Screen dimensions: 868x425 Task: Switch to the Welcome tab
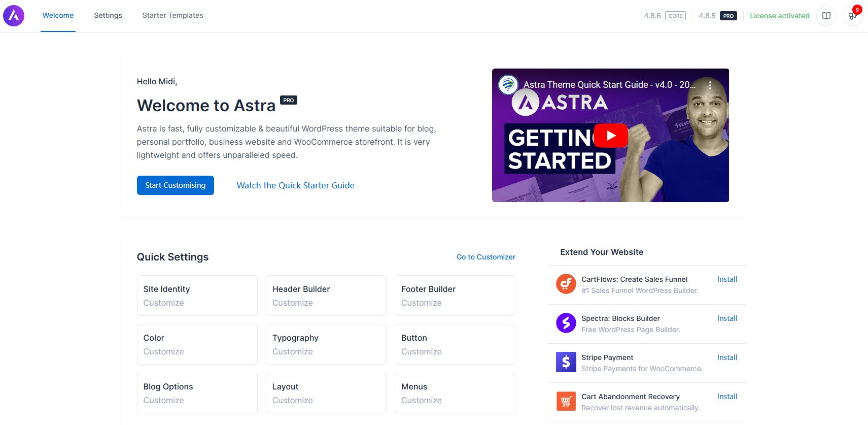click(x=58, y=16)
